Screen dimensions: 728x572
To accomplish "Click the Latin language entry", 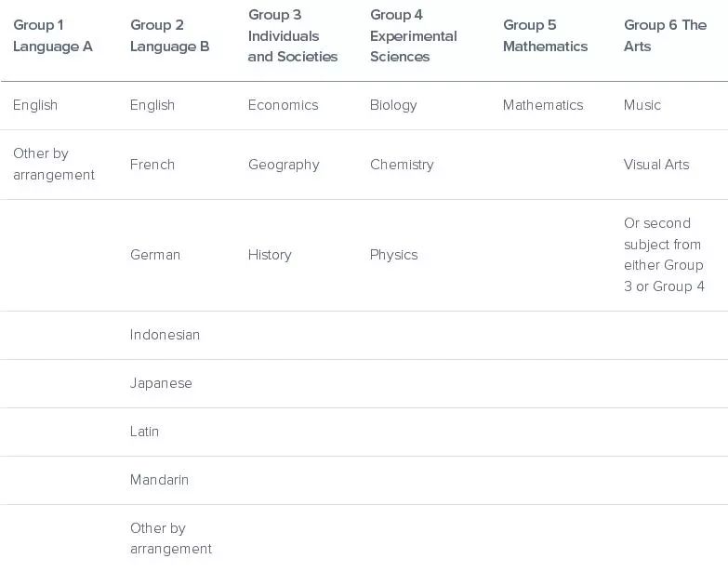I will tap(144, 432).
